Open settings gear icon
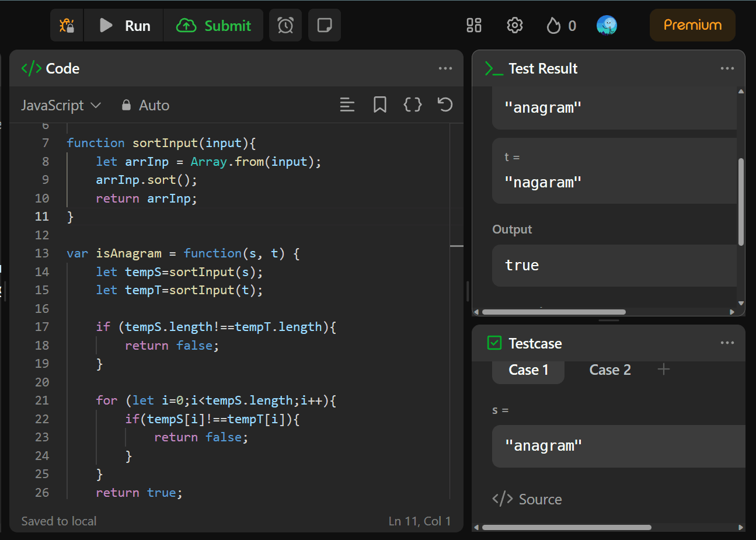 514,25
